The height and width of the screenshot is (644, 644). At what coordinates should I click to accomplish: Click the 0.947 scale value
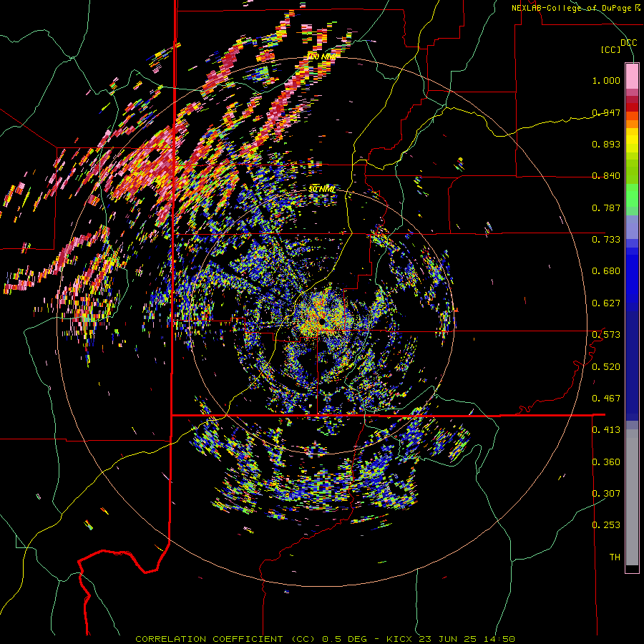point(606,112)
